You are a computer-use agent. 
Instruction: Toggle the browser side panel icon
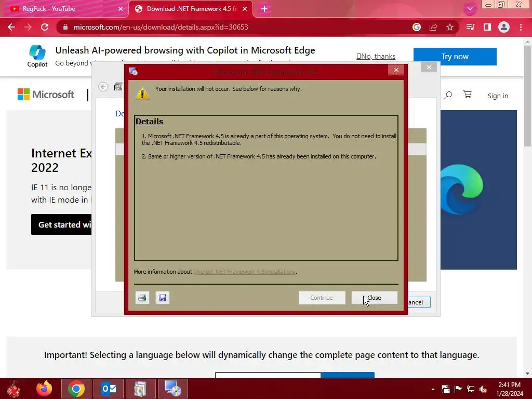[x=487, y=27]
